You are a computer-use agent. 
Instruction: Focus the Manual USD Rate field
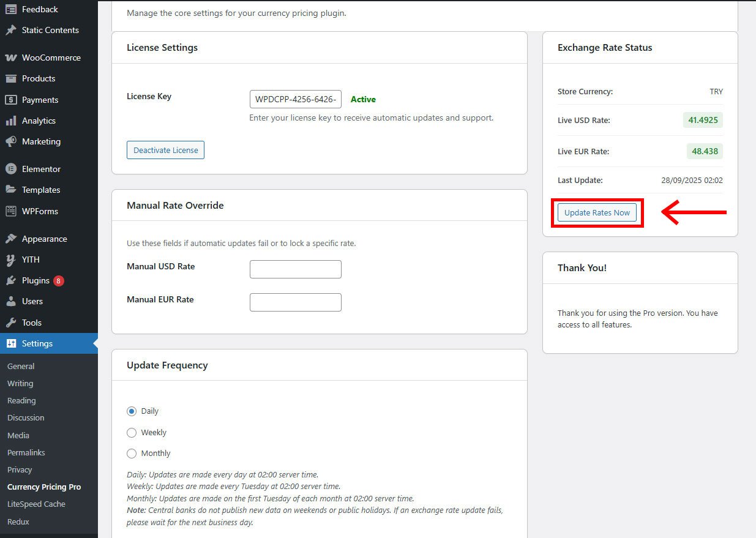click(295, 269)
